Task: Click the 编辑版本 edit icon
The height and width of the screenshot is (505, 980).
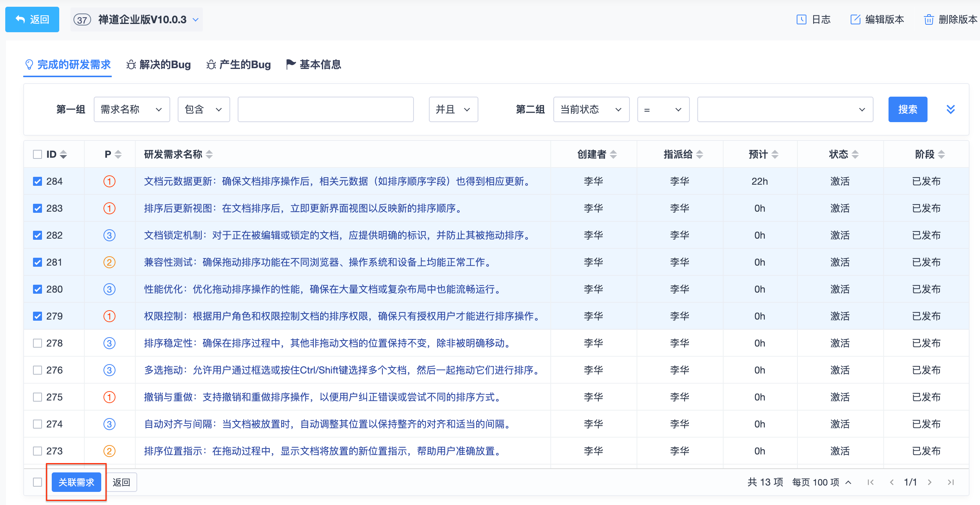Action: 855,19
